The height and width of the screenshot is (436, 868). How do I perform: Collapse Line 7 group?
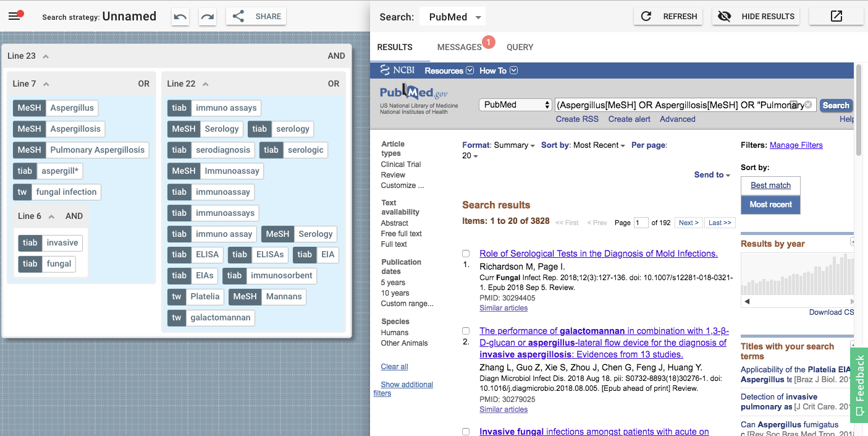(x=46, y=84)
